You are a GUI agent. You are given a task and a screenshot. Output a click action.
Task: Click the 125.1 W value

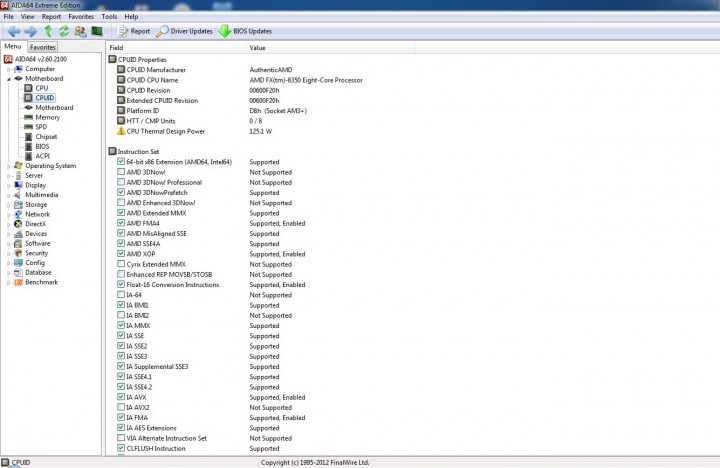click(260, 131)
